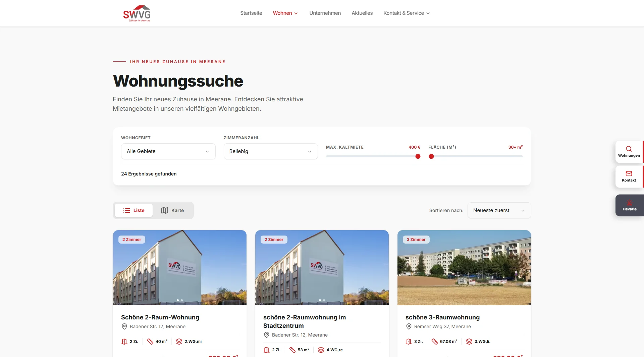The width and height of the screenshot is (644, 357).
Task: Click the 3 Zimmer badge
Action: click(416, 240)
